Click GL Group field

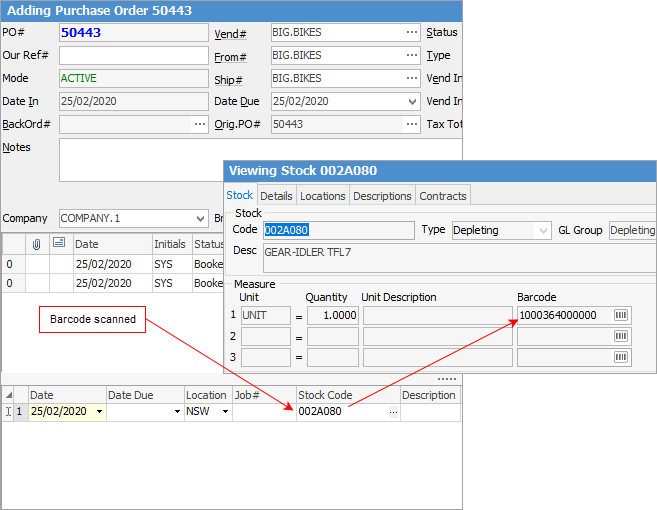[x=633, y=230]
